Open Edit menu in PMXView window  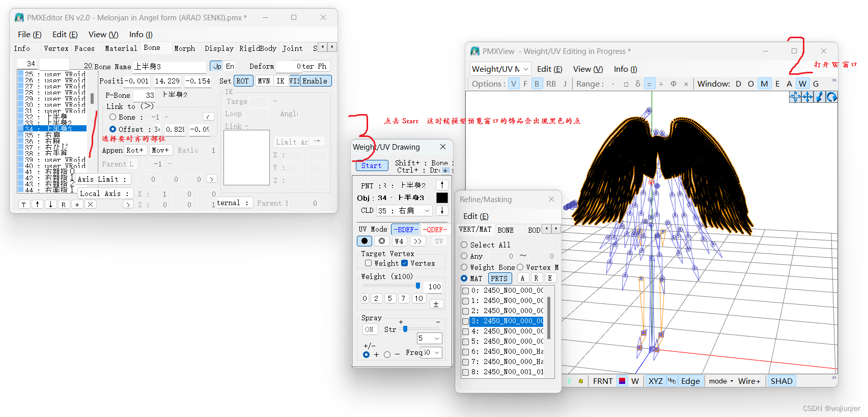[x=549, y=69]
